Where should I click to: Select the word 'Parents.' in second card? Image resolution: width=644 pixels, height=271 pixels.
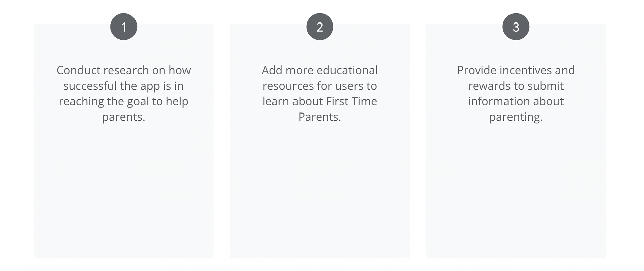pos(320,117)
